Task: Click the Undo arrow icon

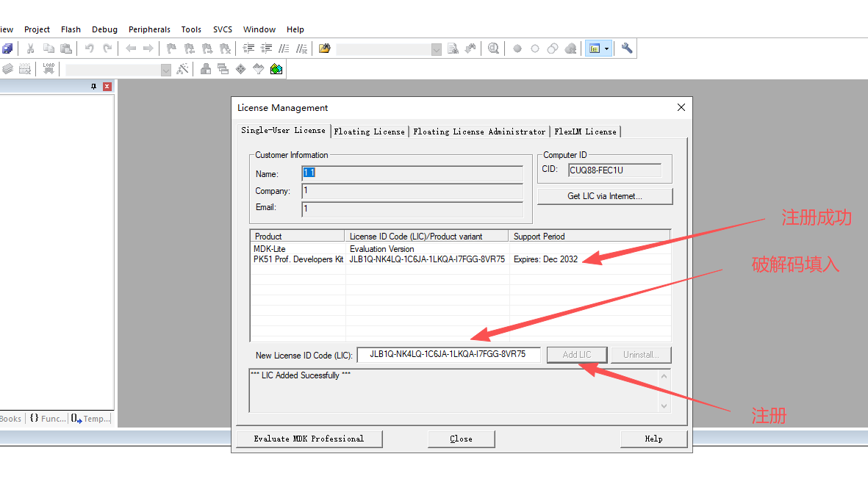Action: point(89,48)
